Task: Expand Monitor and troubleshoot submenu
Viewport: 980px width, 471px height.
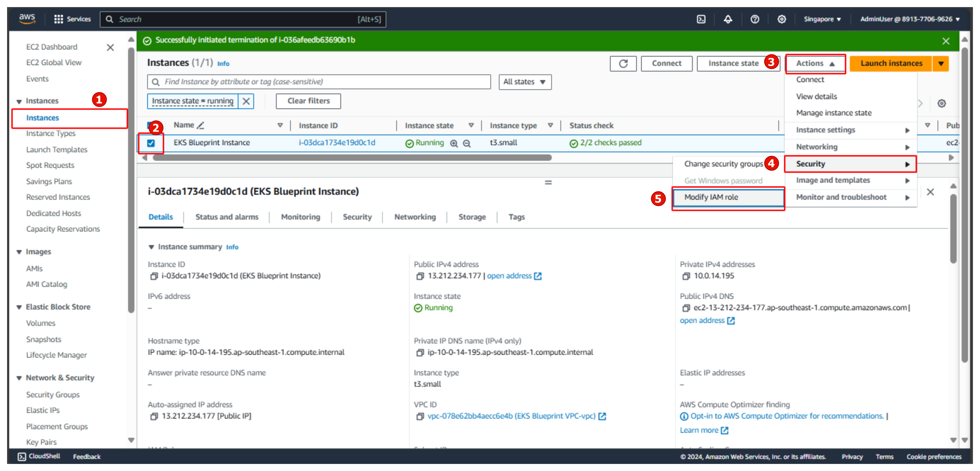Action: 851,197
